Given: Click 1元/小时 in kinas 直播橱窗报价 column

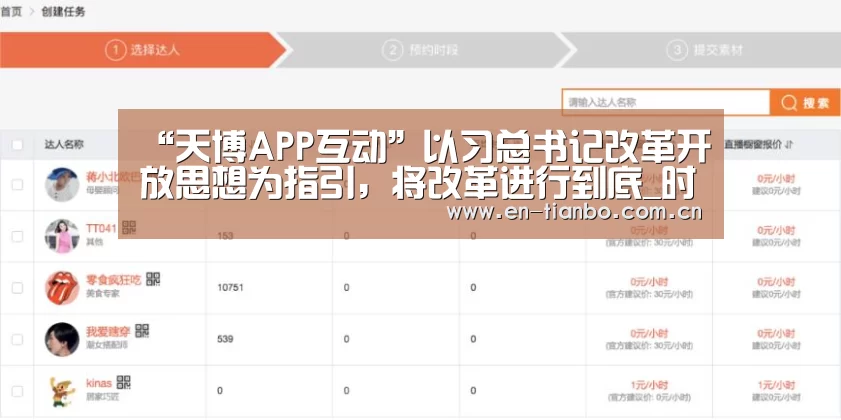Looking at the screenshot, I should pos(776,385).
